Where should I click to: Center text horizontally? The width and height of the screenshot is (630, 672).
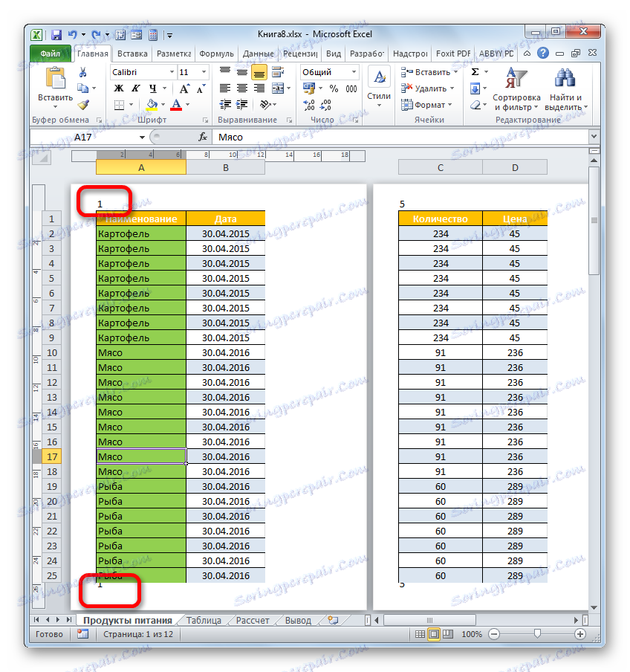(242, 88)
